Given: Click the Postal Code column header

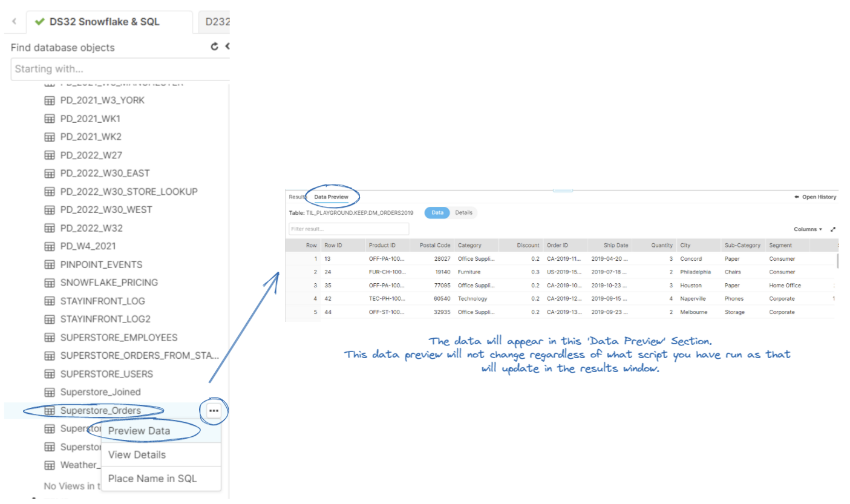Looking at the screenshot, I should click(432, 245).
